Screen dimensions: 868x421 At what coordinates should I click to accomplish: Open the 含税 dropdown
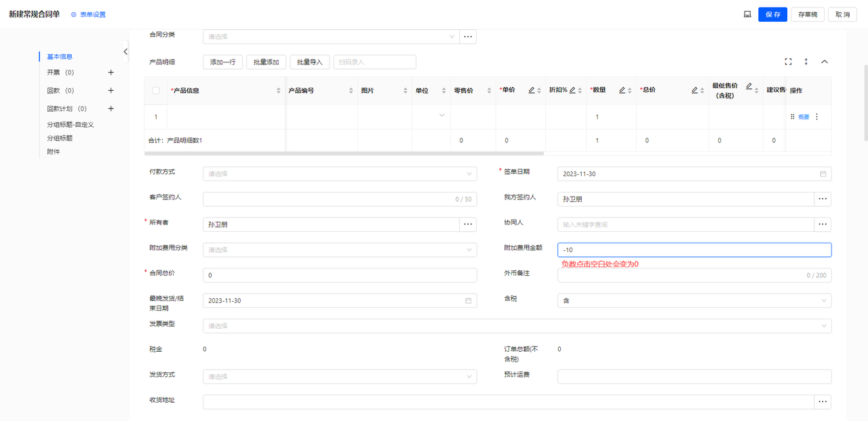pyautogui.click(x=694, y=300)
